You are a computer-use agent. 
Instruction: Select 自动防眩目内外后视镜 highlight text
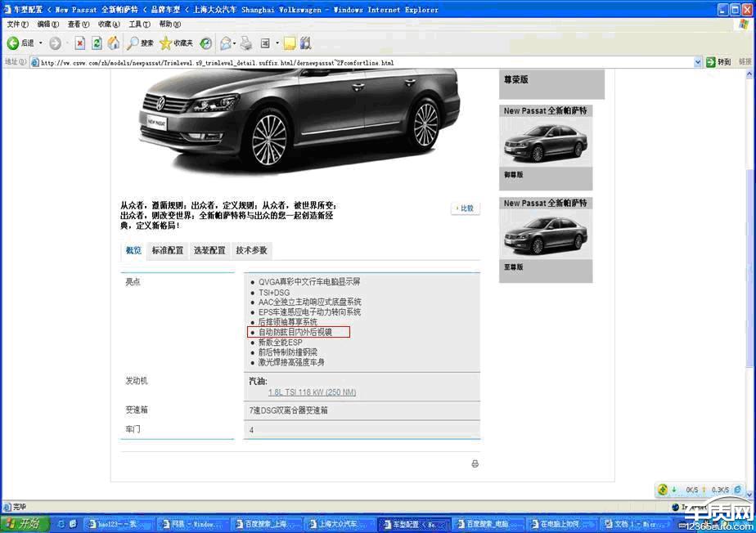295,332
